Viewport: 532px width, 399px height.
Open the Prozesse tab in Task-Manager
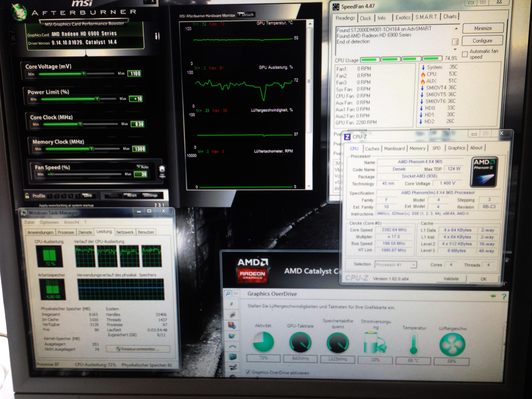(66, 232)
